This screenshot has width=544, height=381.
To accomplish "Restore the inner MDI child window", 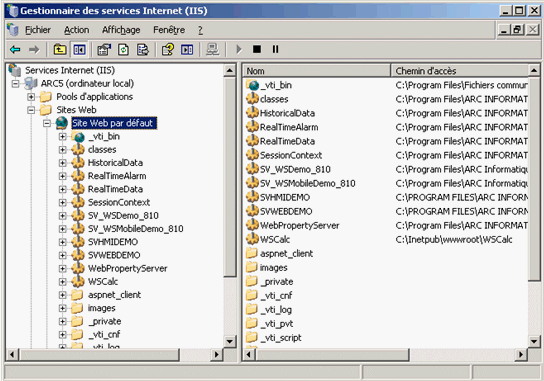I will point(517,30).
